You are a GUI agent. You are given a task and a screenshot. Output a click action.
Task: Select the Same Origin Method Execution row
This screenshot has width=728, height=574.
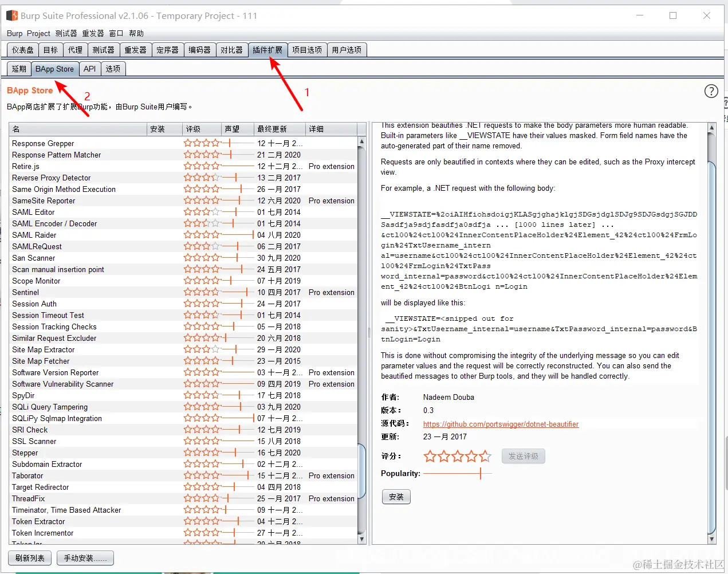tap(183, 189)
